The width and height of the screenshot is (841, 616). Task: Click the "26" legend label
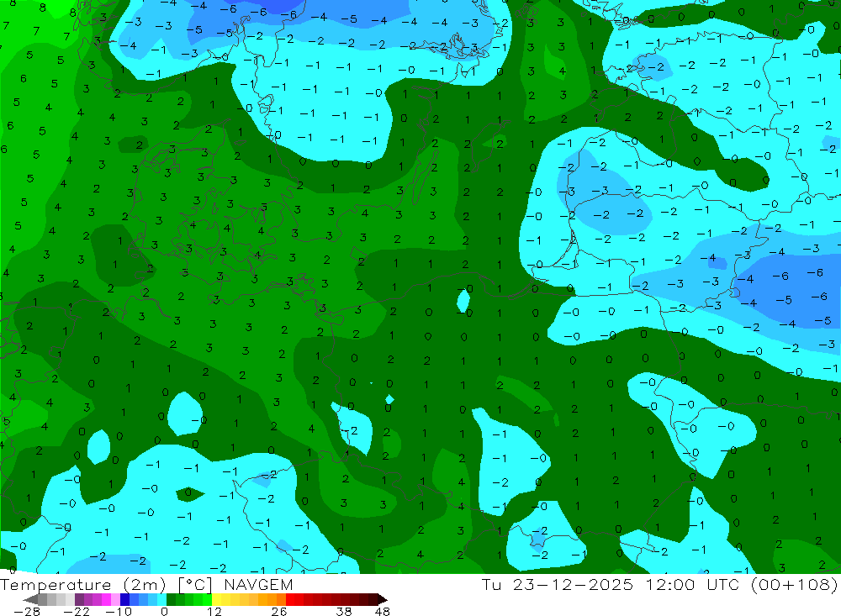pyautogui.click(x=279, y=612)
